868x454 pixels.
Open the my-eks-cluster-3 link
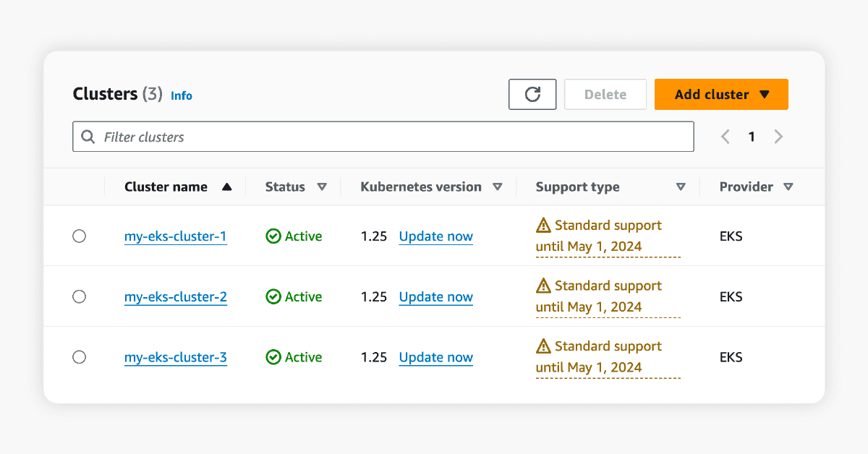coord(176,357)
